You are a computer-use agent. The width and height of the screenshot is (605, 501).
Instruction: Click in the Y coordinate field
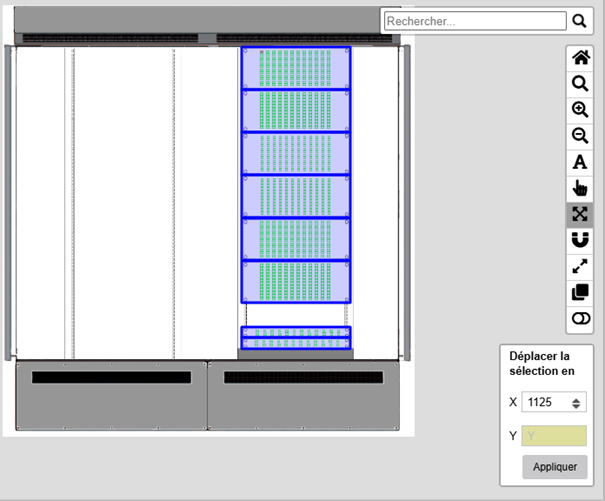coord(553,436)
